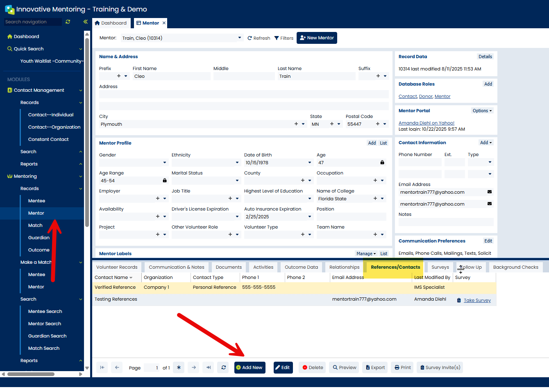549x392 pixels.
Task: Click the lock icon in Age field
Action: click(x=382, y=163)
